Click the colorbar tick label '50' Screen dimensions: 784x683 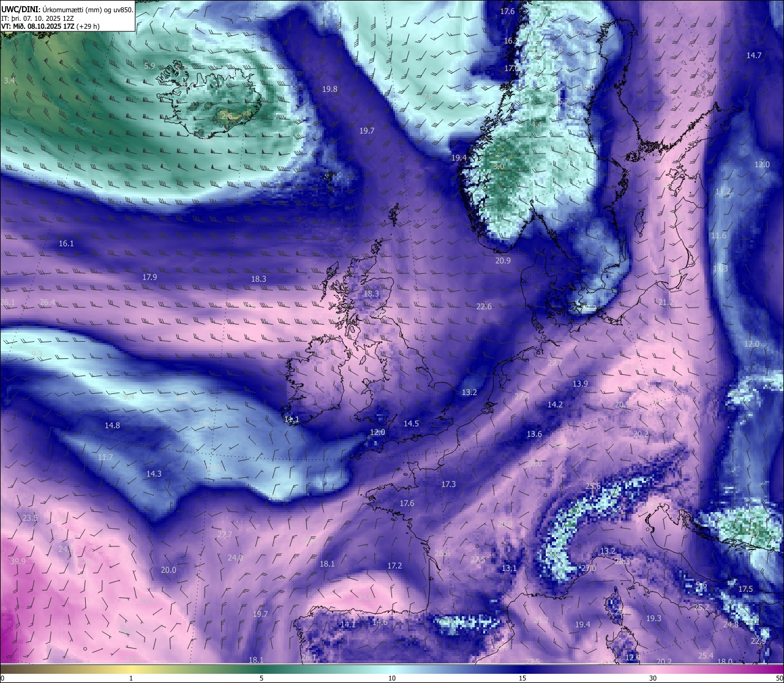(779, 678)
